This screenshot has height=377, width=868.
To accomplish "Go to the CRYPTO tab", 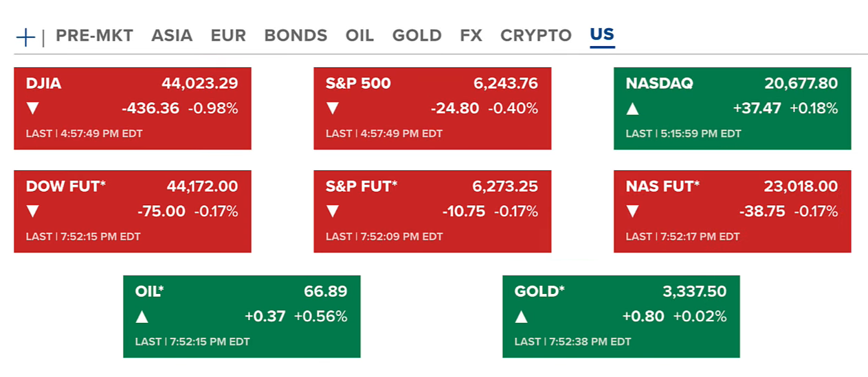I will pos(535,36).
